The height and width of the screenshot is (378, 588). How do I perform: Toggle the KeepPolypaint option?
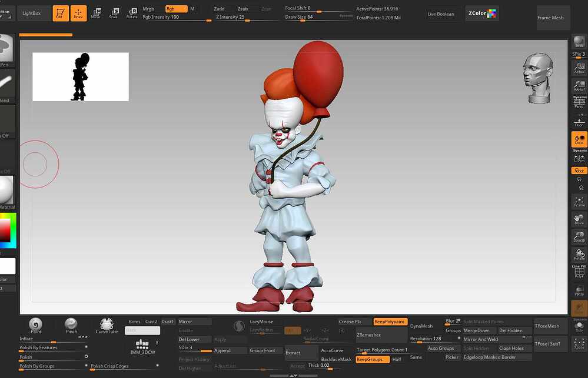point(390,322)
